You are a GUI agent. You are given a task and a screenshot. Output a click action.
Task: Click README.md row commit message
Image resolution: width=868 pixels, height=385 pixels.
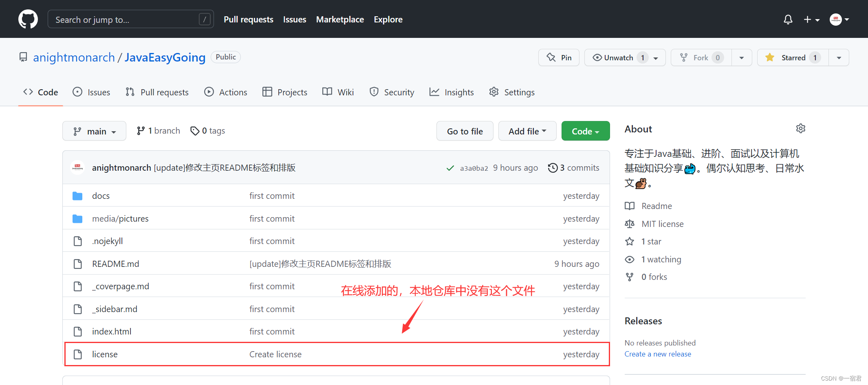coord(320,264)
